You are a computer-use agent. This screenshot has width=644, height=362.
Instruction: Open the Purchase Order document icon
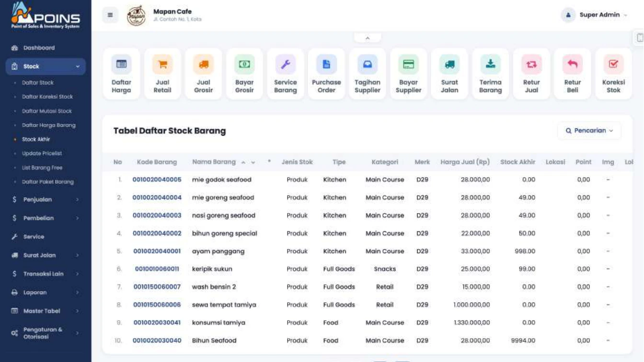coord(326,64)
